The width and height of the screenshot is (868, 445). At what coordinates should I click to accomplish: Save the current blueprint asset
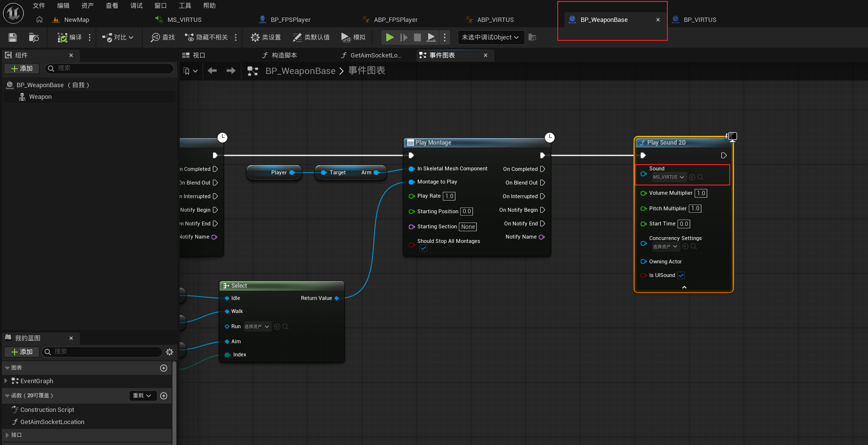point(13,37)
